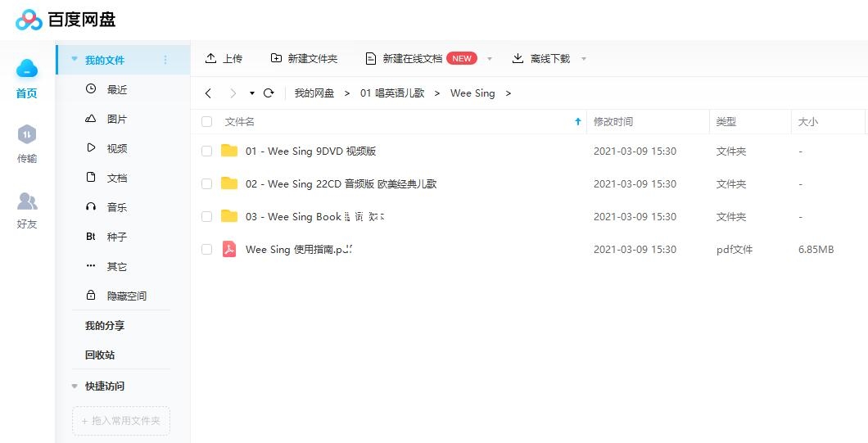Check the box for 01 - Wee Sing 9DVD
Image resolution: width=868 pixels, height=443 pixels.
tap(207, 151)
